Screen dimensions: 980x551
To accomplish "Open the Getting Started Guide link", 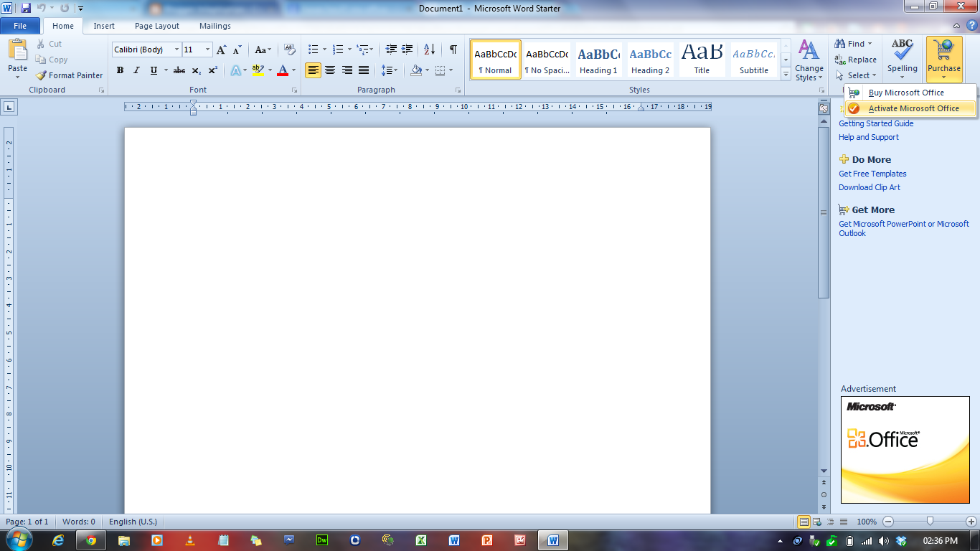I will point(876,123).
